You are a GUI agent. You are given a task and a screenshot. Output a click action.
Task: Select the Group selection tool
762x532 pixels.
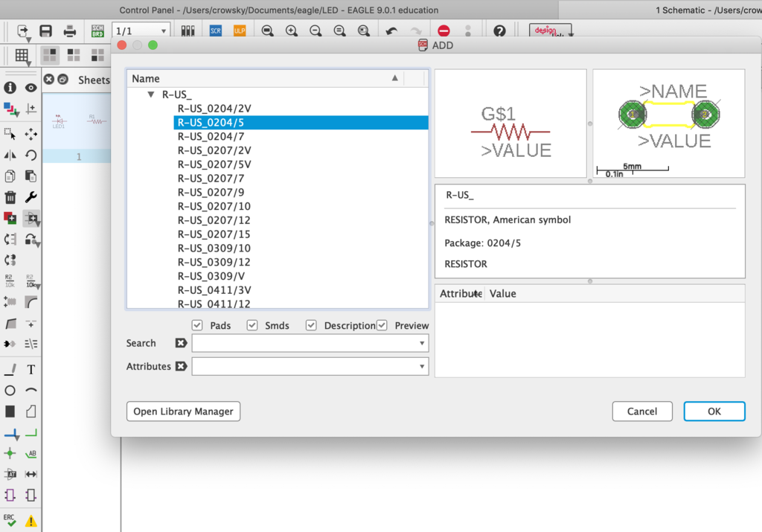tap(10, 134)
